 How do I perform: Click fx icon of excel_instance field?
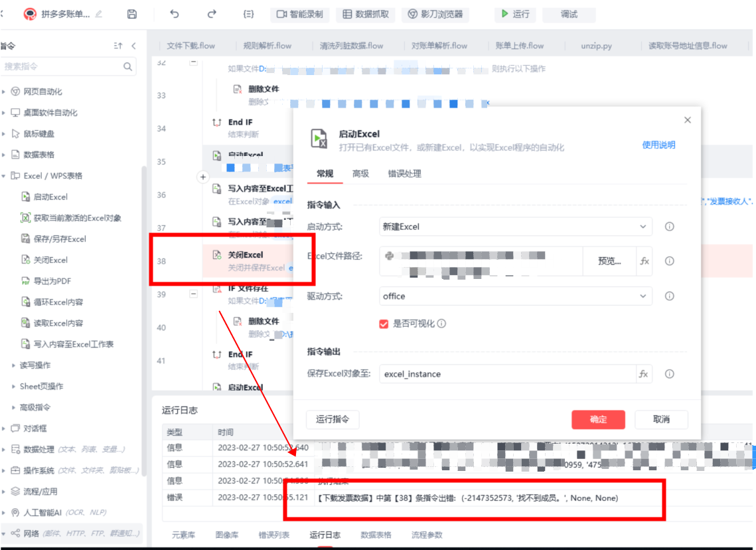[643, 374]
